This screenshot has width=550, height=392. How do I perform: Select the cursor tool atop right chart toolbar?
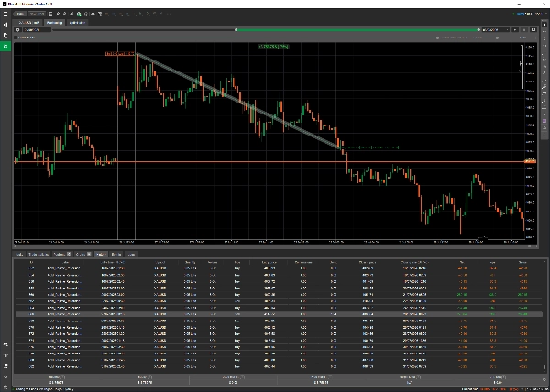544,25
